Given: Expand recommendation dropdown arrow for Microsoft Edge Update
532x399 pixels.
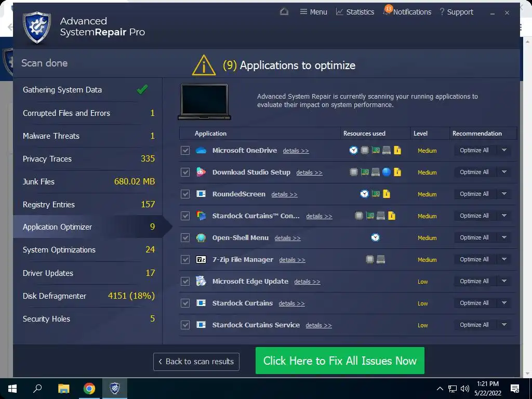Looking at the screenshot, I should click(504, 281).
